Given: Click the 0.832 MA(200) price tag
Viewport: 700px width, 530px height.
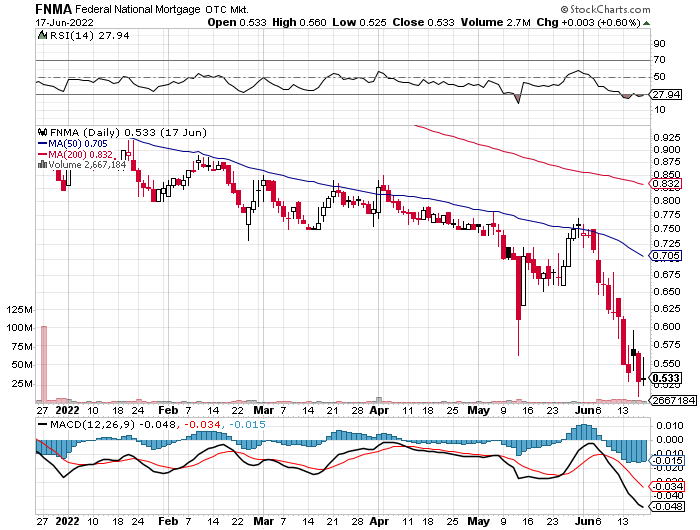Looking at the screenshot, I should [665, 184].
